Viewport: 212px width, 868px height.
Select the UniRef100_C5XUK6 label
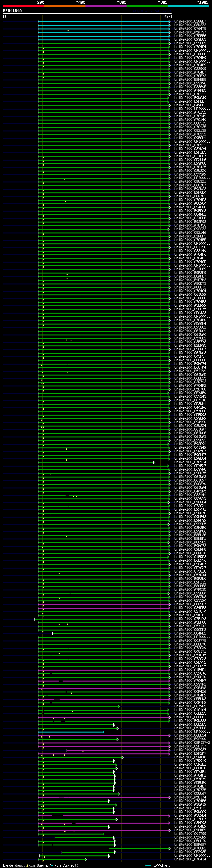(x=190, y=160)
